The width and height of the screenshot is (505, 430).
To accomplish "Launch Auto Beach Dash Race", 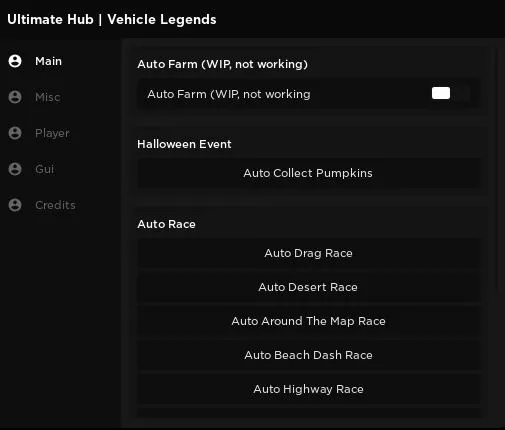I will [309, 355].
